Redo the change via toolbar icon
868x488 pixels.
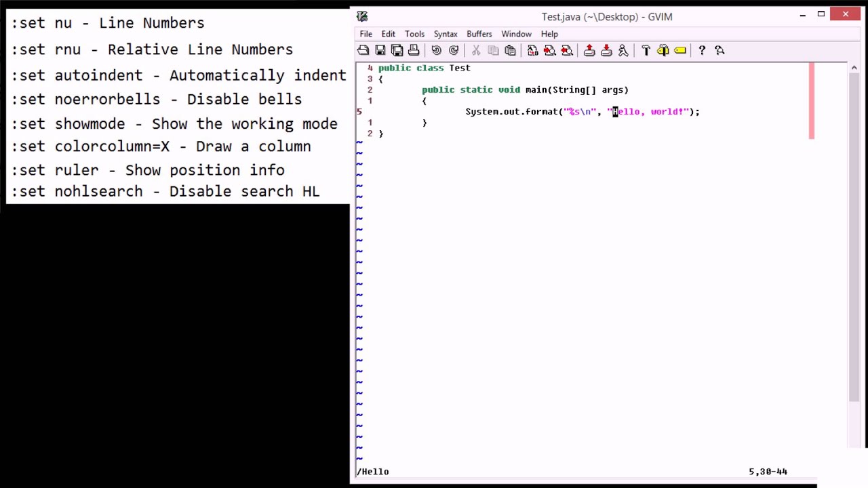click(x=454, y=50)
